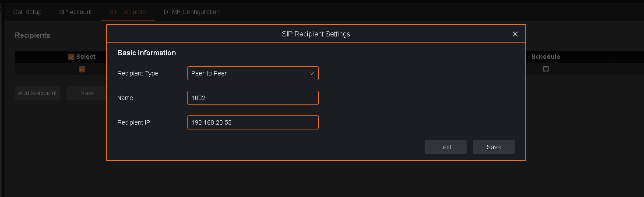Screen dimensions: 644x197
Task: Click the Basic Information heading
Action: [147, 53]
